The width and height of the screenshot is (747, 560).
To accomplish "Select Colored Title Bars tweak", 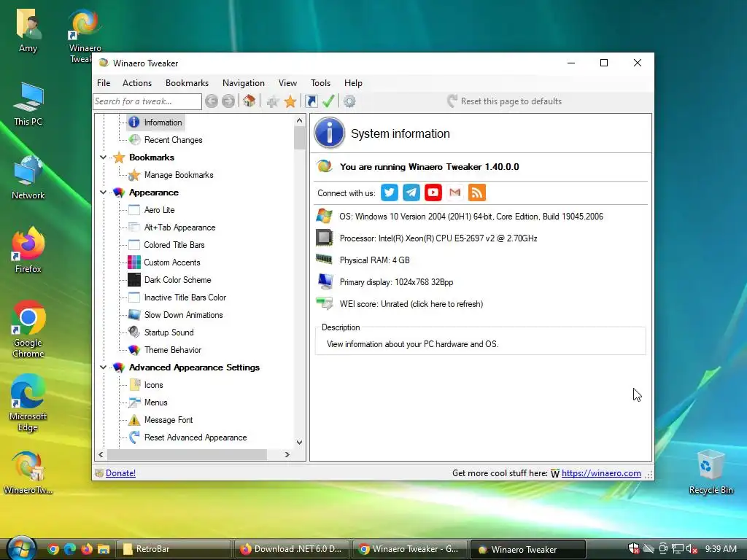I will coord(174,245).
